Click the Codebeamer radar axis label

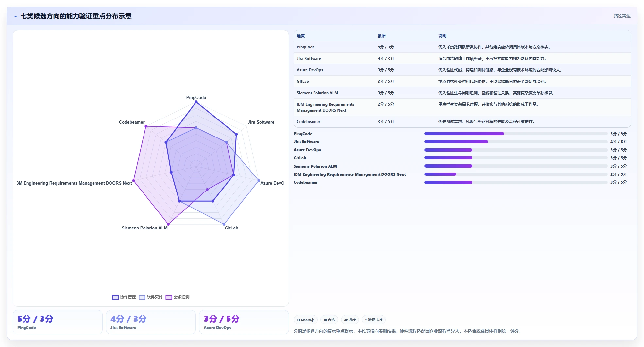coord(132,122)
